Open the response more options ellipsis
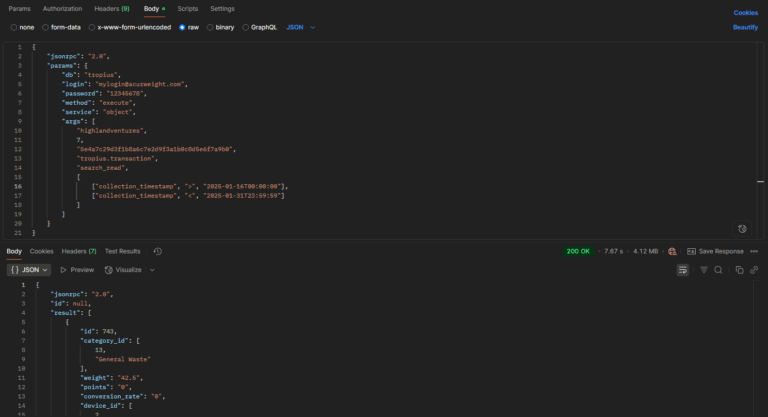768x417 pixels. point(754,251)
